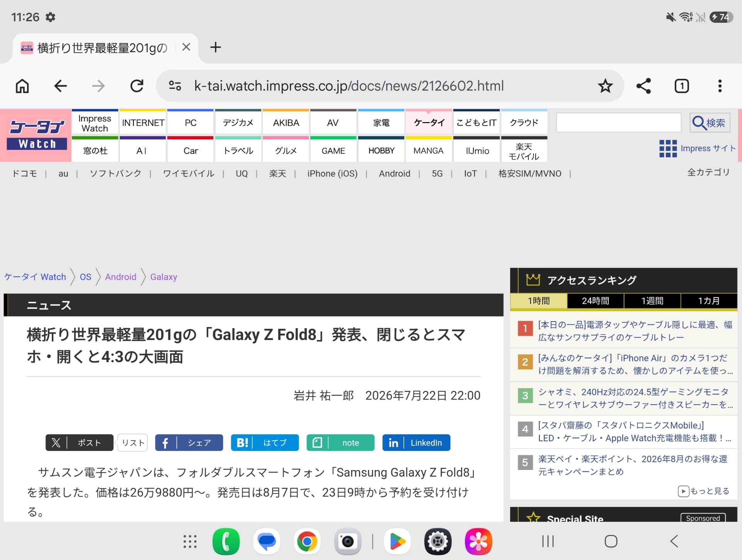Image resolution: width=742 pixels, height=560 pixels.
Task: Post article to X with ポスト button
Action: coord(79,443)
